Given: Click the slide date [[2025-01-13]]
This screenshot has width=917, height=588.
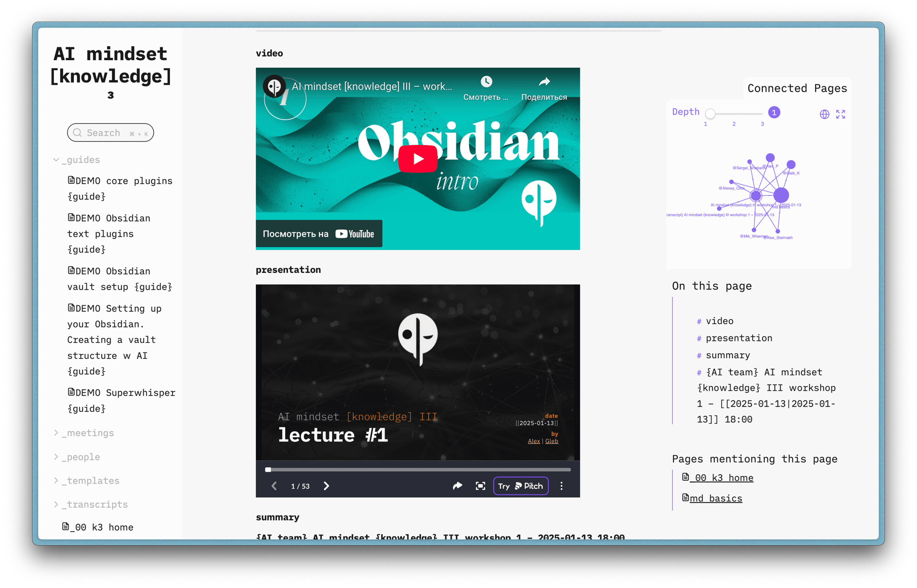Looking at the screenshot, I should click(x=537, y=423).
